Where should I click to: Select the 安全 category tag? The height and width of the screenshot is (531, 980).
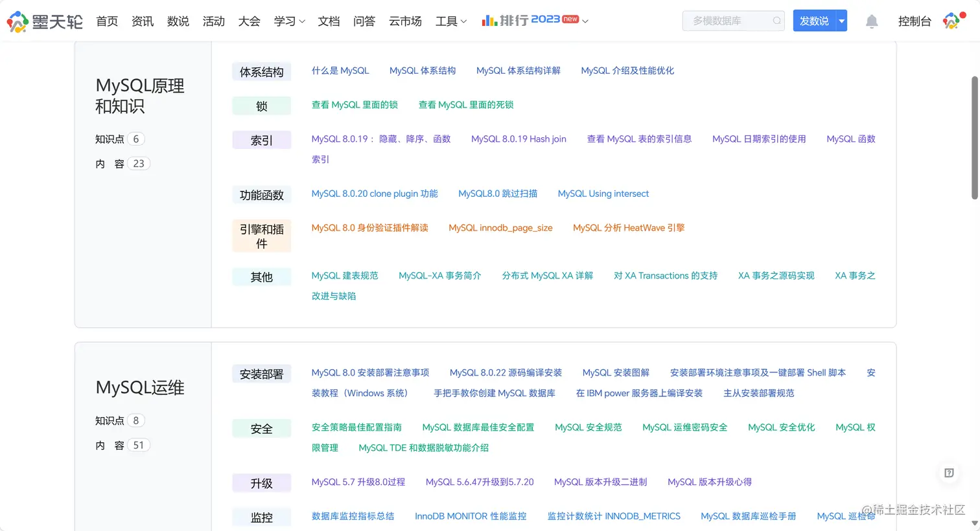click(262, 429)
